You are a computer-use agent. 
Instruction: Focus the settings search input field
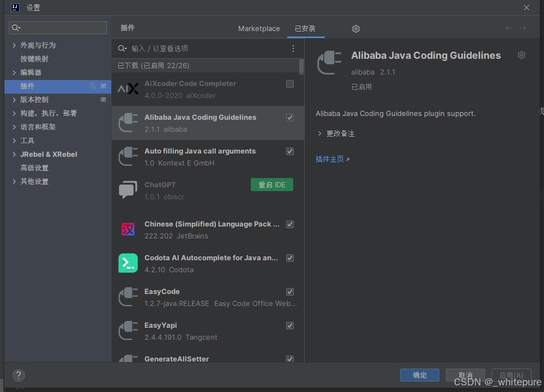tap(58, 28)
